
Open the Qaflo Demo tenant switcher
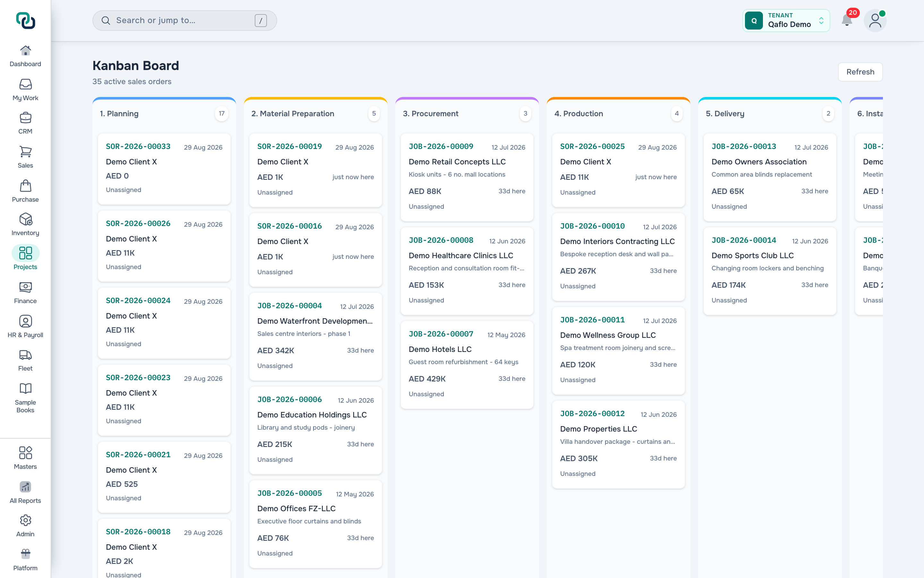coord(786,21)
